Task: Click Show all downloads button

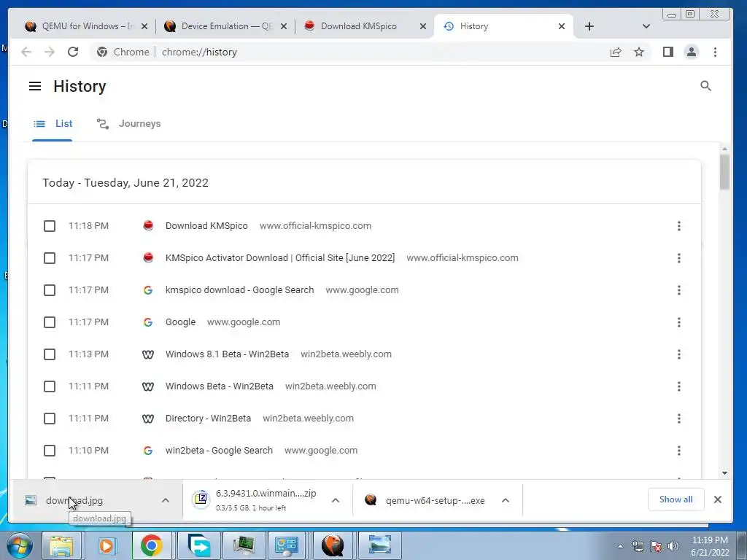Action: point(676,499)
